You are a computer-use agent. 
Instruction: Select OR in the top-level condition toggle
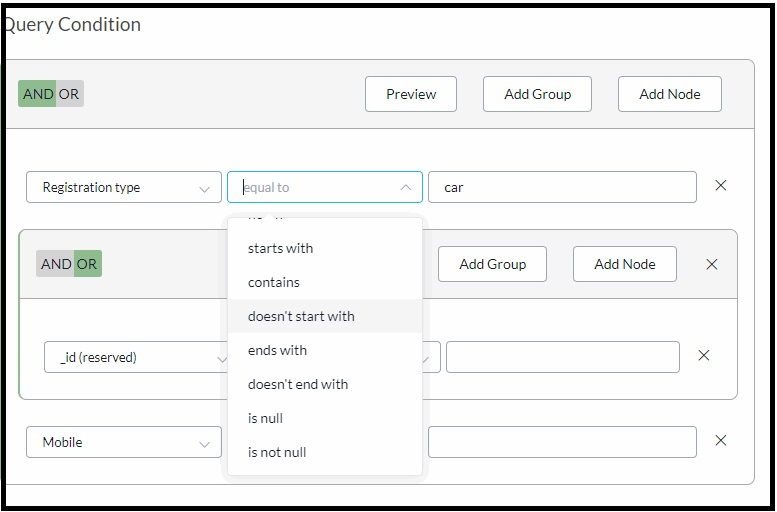point(69,94)
